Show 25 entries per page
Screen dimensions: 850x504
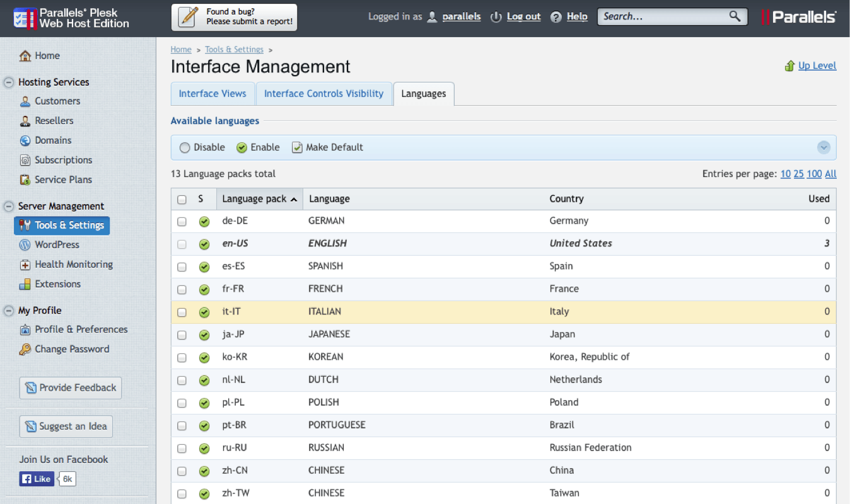tap(798, 174)
